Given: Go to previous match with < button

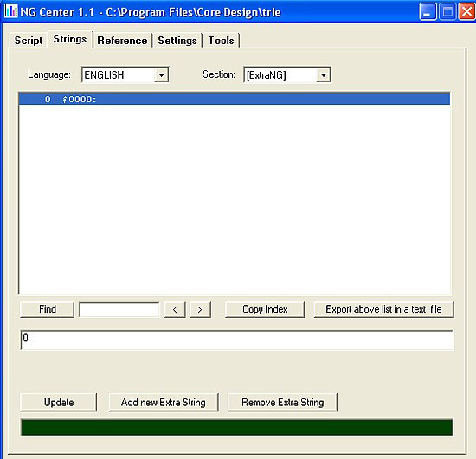Looking at the screenshot, I should click(175, 309).
